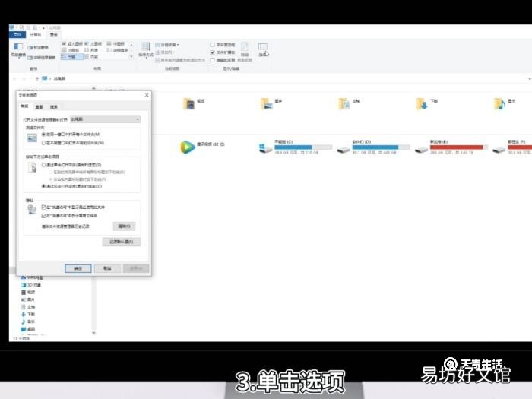The height and width of the screenshot is (399, 532).
Task: Select 列表 (List) layout
Action: coord(91,50)
